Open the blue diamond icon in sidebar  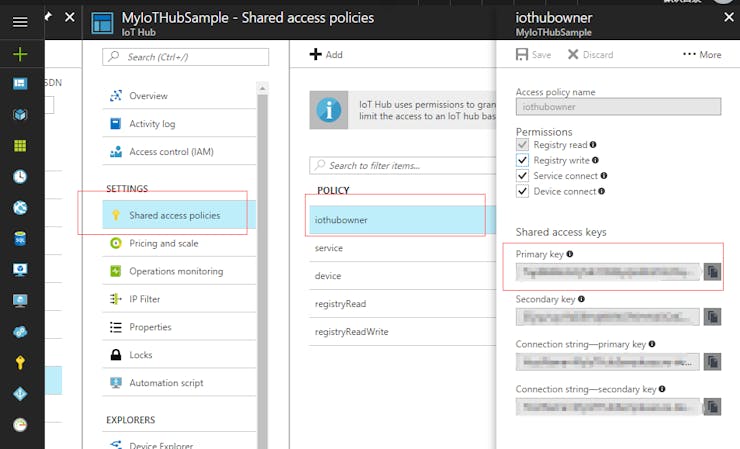coord(20,394)
